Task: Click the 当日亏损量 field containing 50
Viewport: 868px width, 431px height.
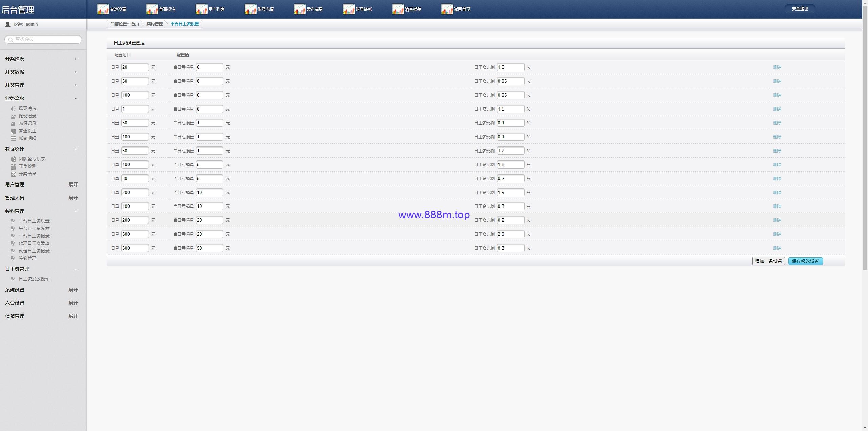Action: point(210,248)
